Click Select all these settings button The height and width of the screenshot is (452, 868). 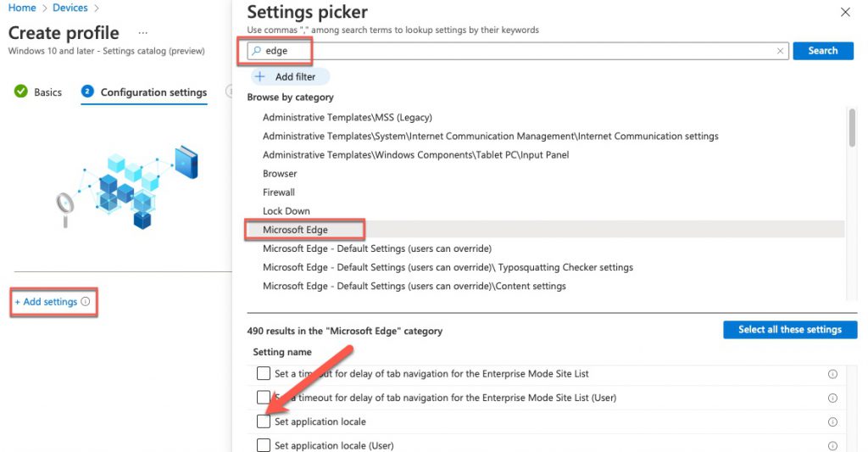tap(790, 330)
